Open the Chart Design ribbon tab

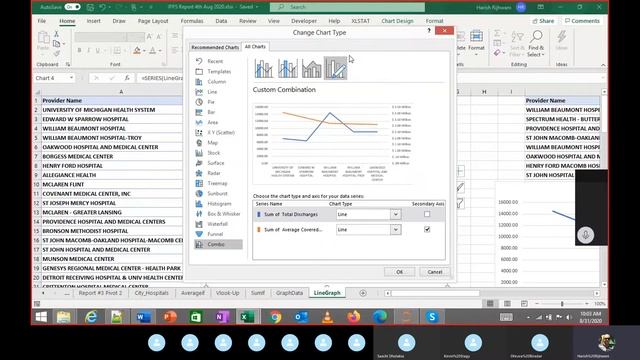click(x=397, y=21)
